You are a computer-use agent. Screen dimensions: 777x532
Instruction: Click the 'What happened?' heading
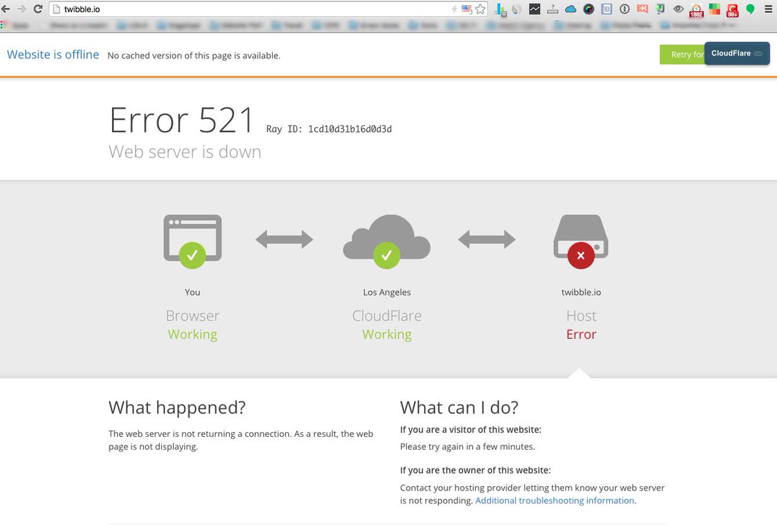[x=177, y=408]
